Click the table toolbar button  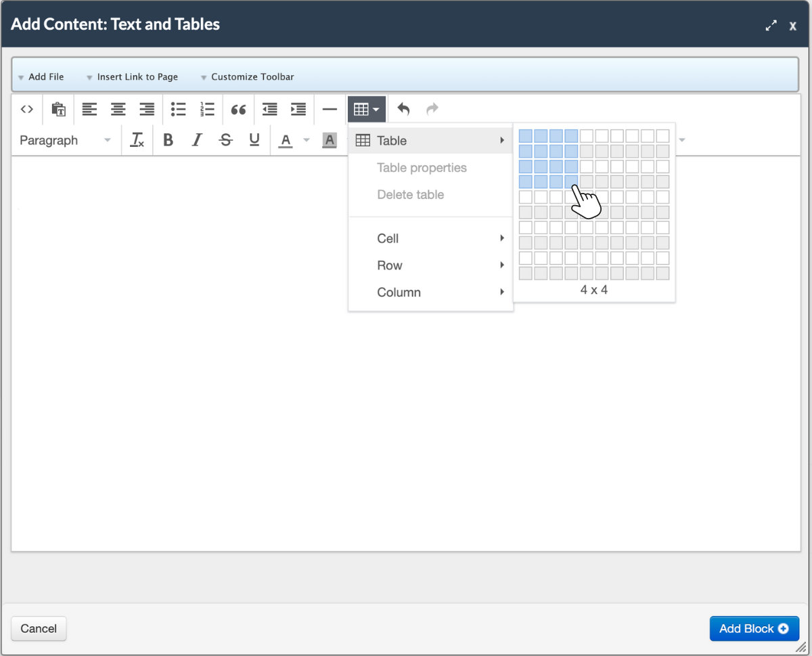pyautogui.click(x=367, y=109)
